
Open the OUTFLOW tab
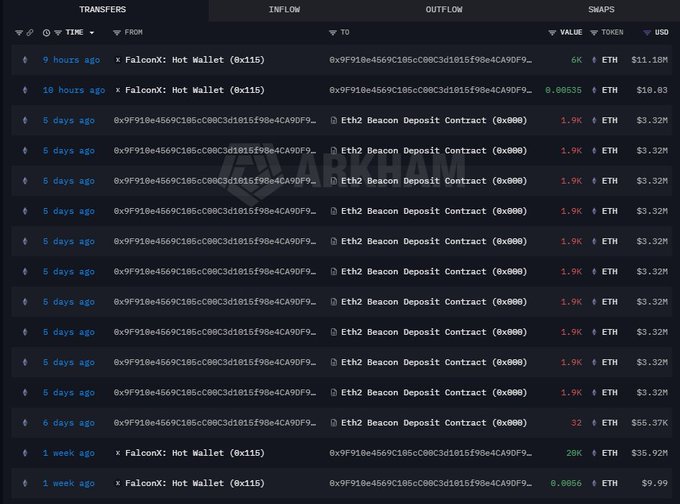pos(444,10)
